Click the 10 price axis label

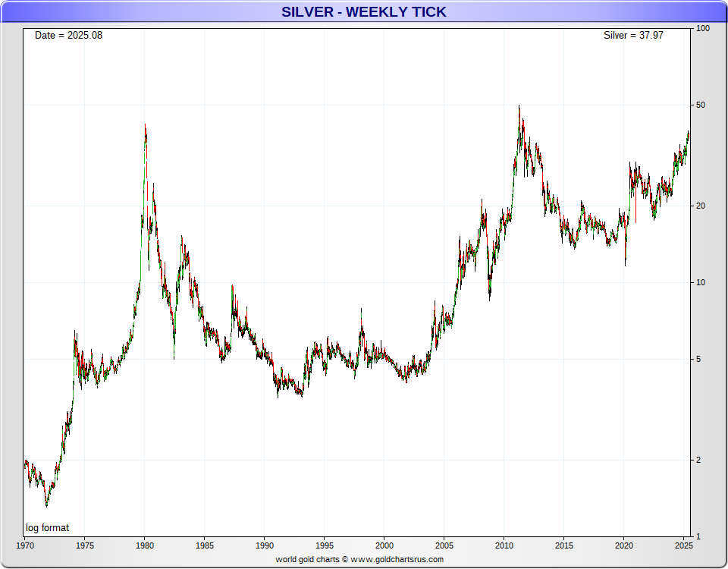[701, 282]
